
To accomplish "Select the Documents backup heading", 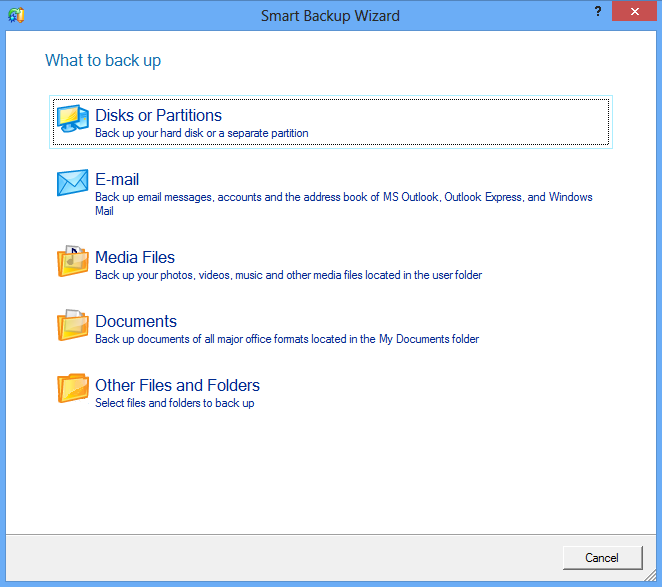I will (x=136, y=321).
